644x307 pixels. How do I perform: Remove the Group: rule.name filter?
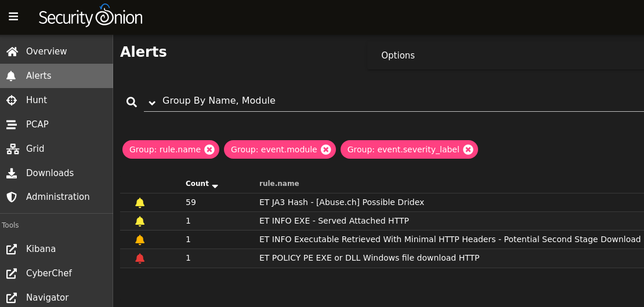(x=209, y=149)
